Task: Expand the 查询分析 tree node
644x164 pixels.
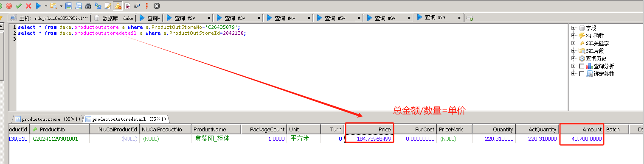Action: click(574, 66)
